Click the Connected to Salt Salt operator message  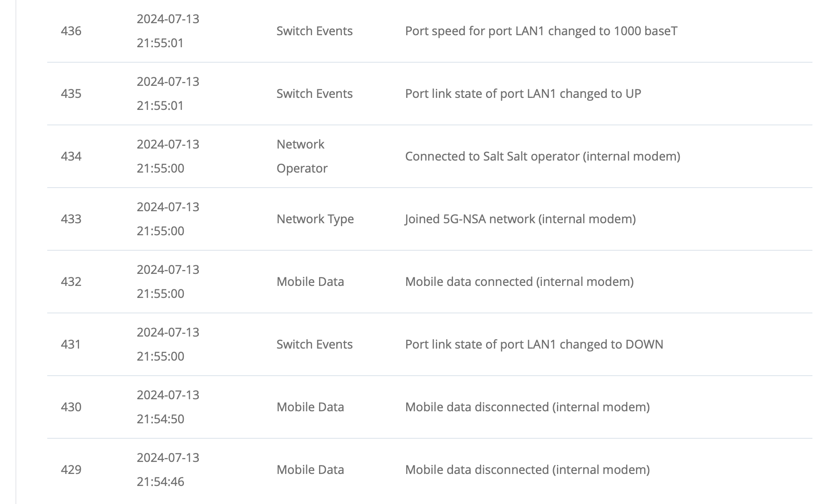(543, 156)
